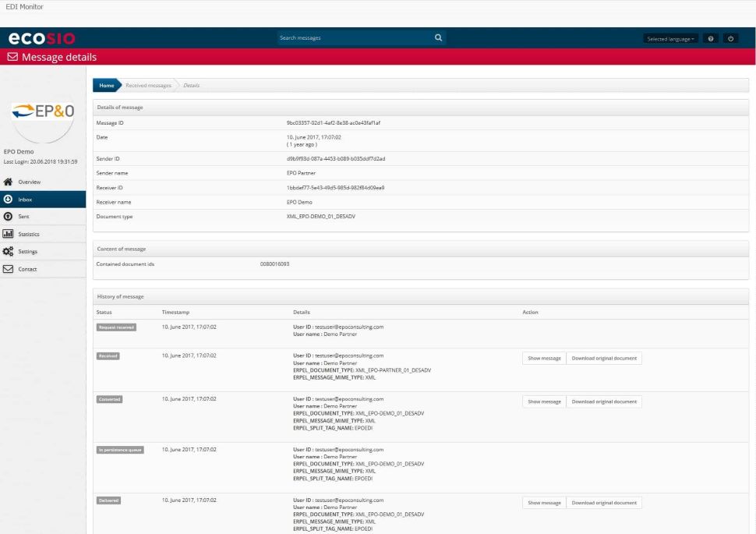Image resolution: width=756 pixels, height=534 pixels.
Task: Download original document for Delivered status
Action: click(x=604, y=503)
